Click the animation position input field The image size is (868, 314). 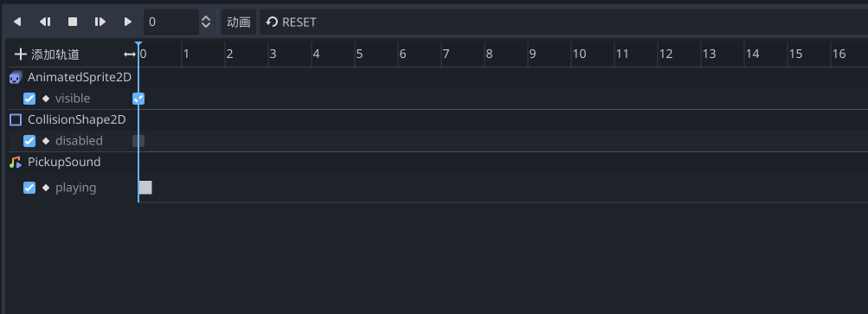(171, 22)
